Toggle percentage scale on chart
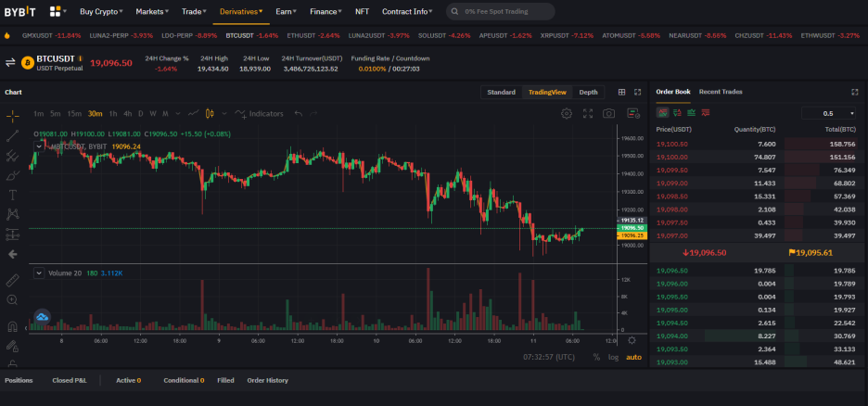Screen dimensions: 868x406 [596, 357]
